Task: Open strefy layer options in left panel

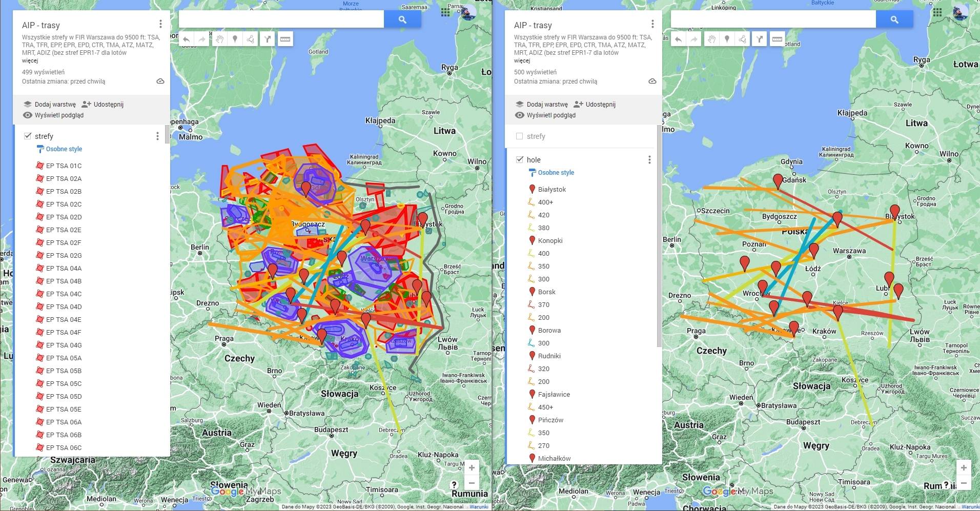Action: coord(157,136)
